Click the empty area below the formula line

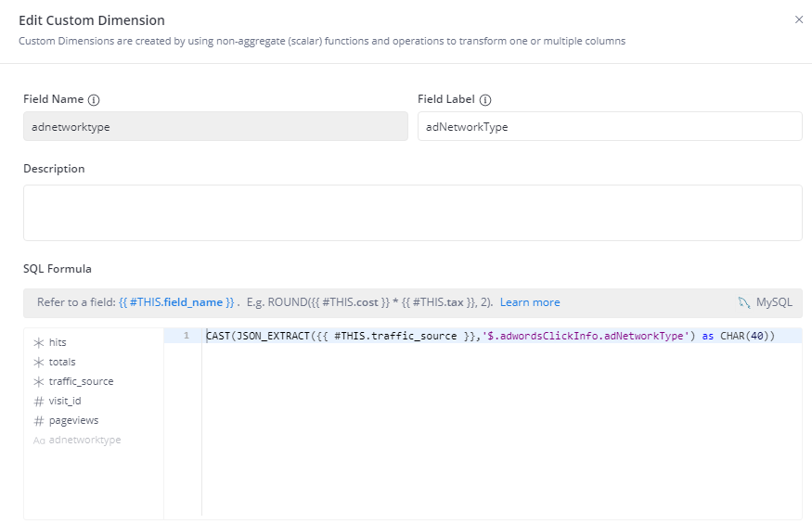(501, 427)
